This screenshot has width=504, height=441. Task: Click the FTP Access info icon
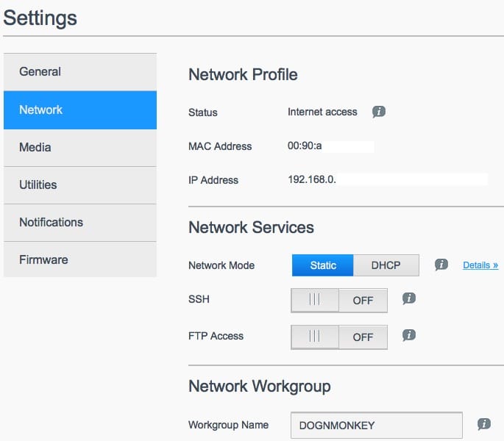[x=410, y=335]
